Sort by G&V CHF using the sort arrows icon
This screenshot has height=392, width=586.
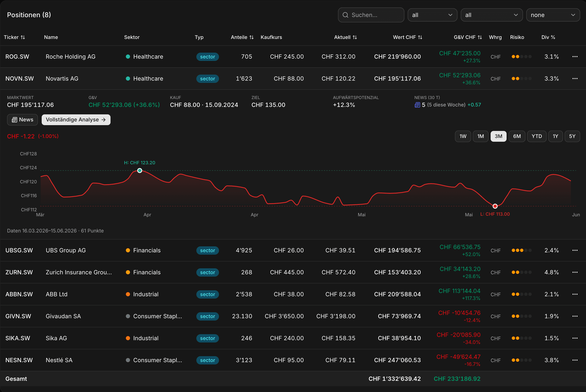pyautogui.click(x=480, y=37)
